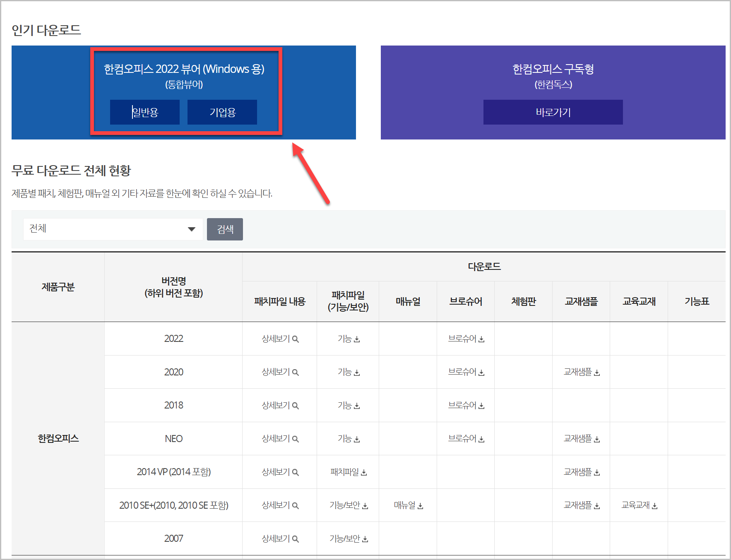Download 기능 patch for NEO
The image size is (731, 560).
(x=349, y=439)
